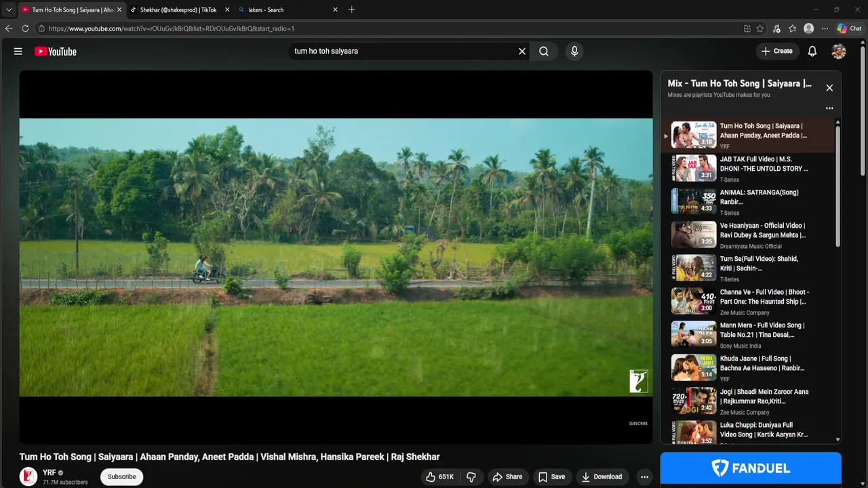Viewport: 868px width, 488px height.
Task: Open YouTube notifications bell
Action: pos(812,51)
